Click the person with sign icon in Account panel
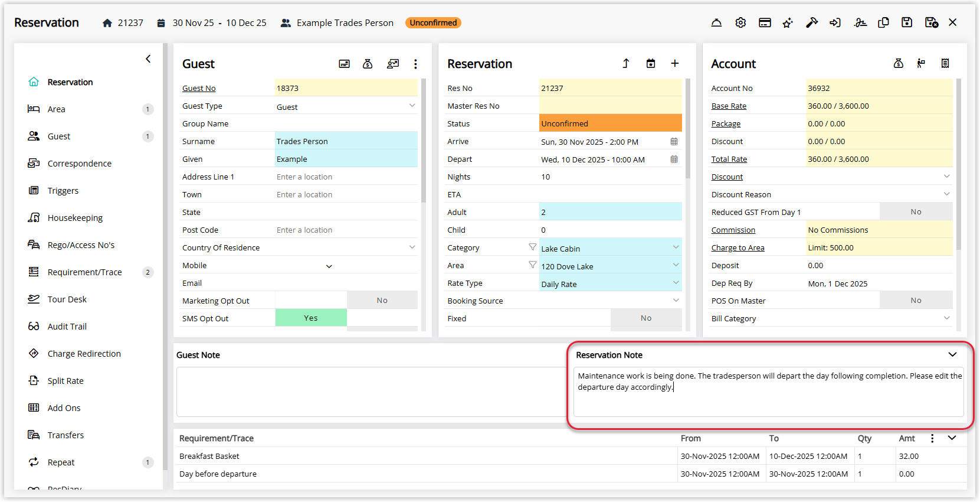980x502 pixels. coord(921,63)
